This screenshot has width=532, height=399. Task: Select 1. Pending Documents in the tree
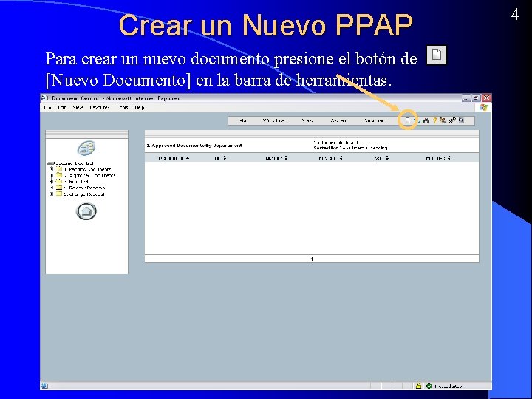coord(87,169)
